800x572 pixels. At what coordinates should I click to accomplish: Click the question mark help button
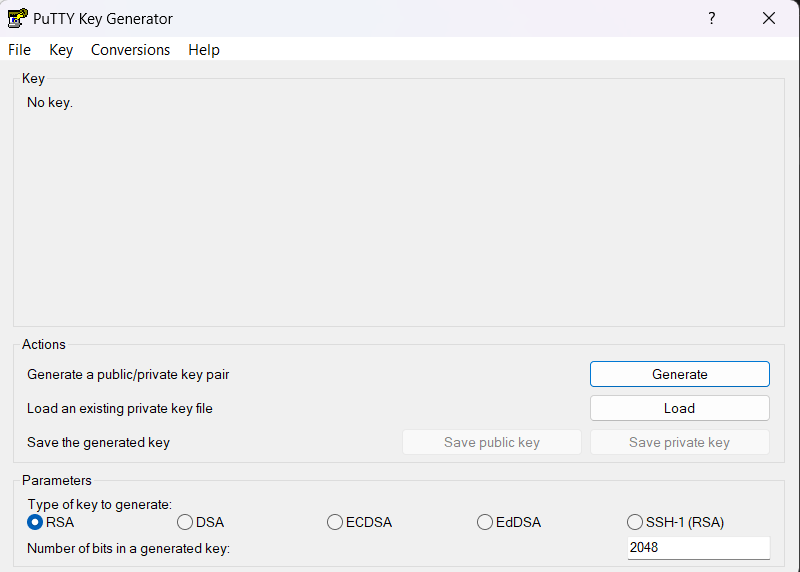point(712,18)
